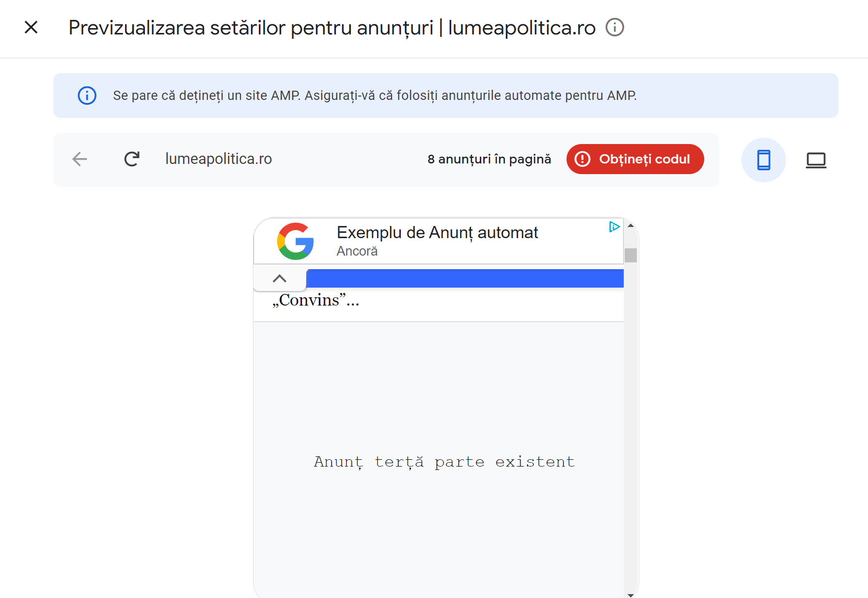The height and width of the screenshot is (598, 868).
Task: Click the „Convins”... article headline
Action: point(316,300)
